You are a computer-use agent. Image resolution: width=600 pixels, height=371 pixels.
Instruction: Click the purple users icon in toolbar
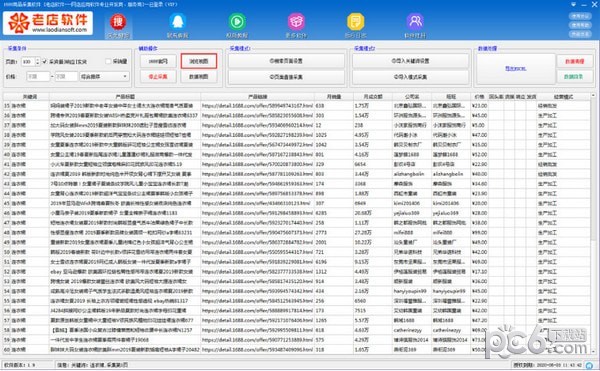click(x=415, y=22)
